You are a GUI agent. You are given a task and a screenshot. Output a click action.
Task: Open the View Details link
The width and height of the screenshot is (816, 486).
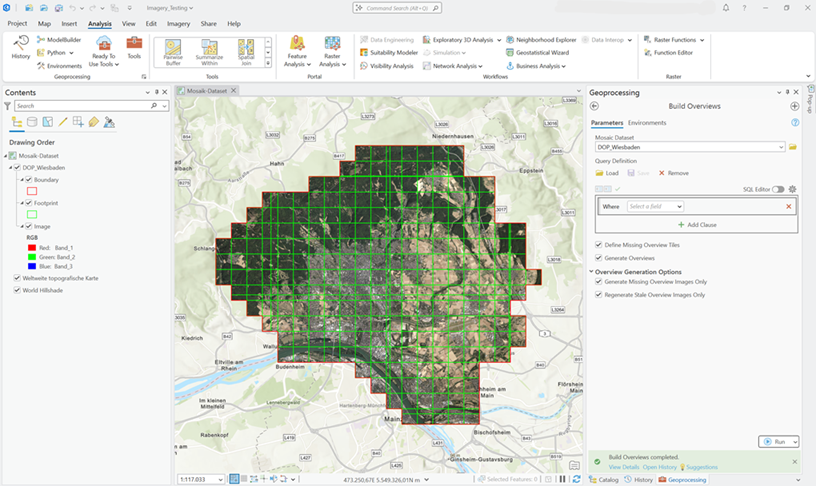623,467
